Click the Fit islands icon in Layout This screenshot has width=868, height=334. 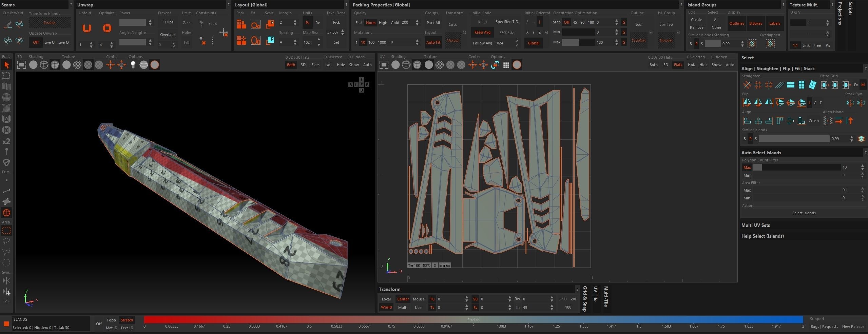click(x=255, y=24)
